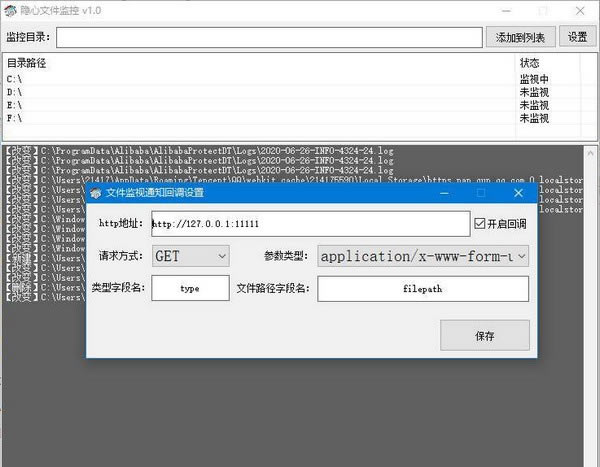Click the callback settings dialog icon
The image size is (600, 467).
(96, 192)
